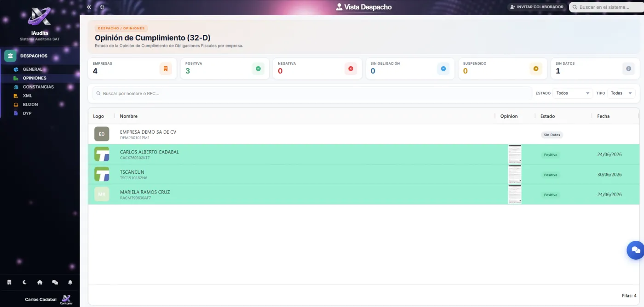Click the MR avatar of Mariela Ramos
This screenshot has height=307, width=644.
102,194
